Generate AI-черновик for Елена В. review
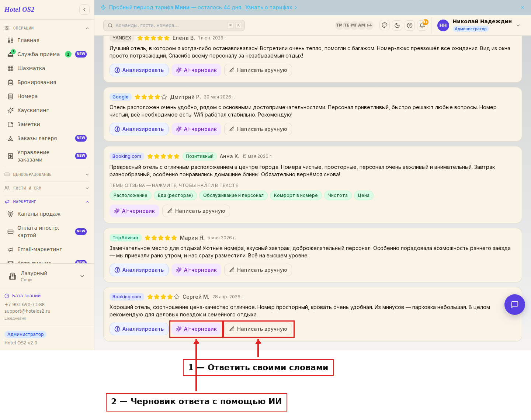 click(197, 70)
